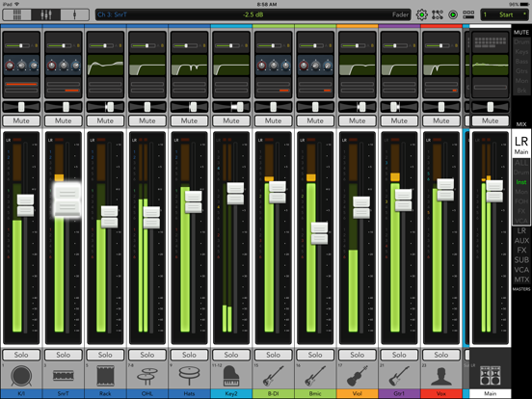Screen dimensions: 532x399
Task: Tap the Gtr1 channel pan slider
Action: (399, 107)
